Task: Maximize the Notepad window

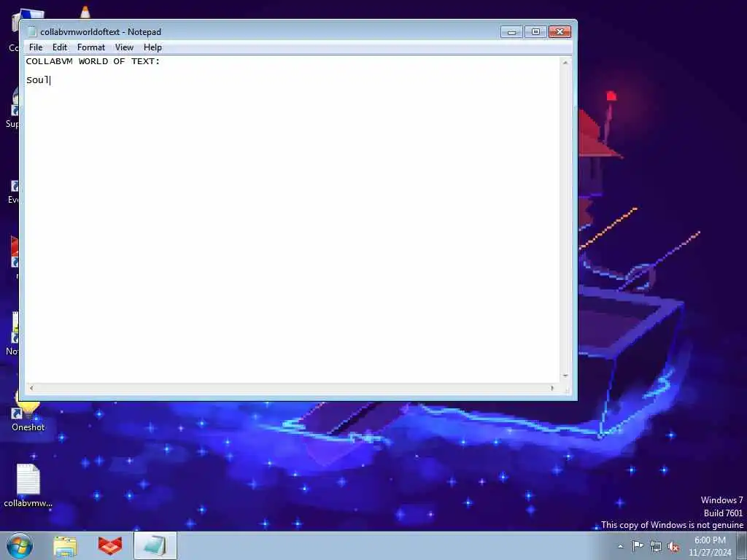Action: click(x=535, y=32)
